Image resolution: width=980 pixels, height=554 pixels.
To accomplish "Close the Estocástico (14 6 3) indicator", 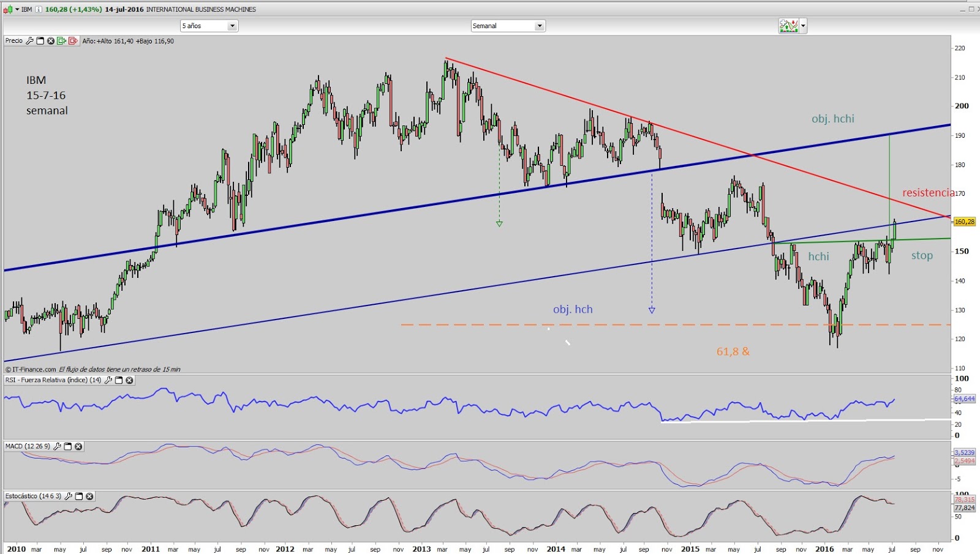I will 89,496.
